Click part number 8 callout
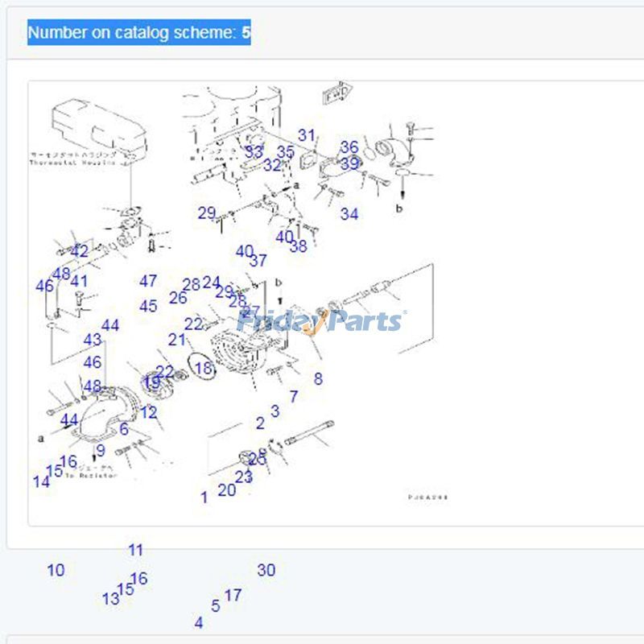This screenshot has height=644, width=644. tap(318, 378)
